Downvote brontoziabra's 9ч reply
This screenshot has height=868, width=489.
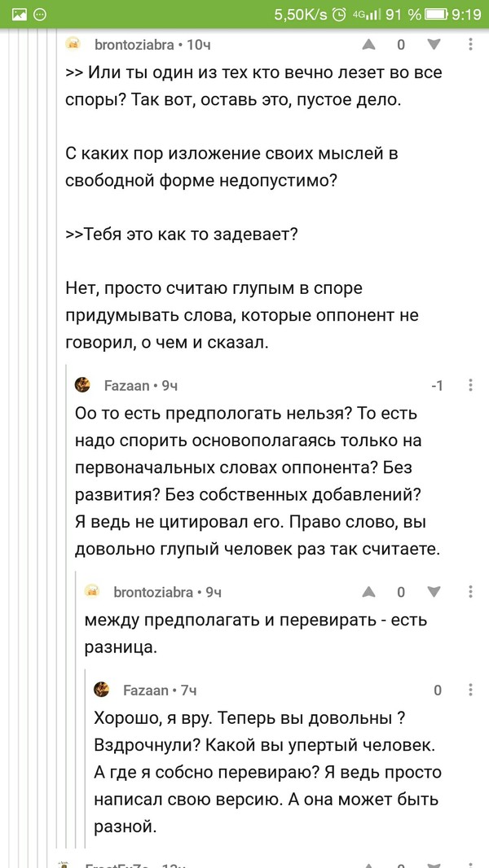(x=433, y=592)
